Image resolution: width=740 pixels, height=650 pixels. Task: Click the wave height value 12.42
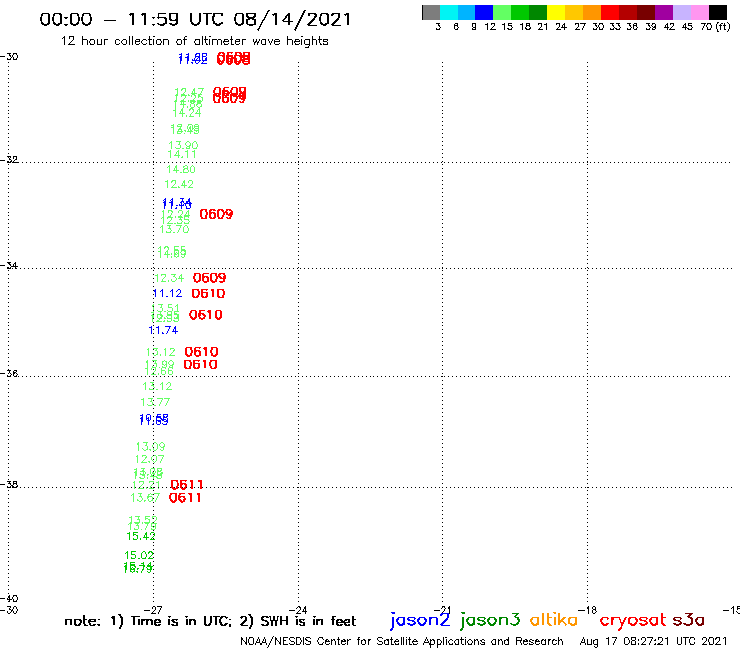click(x=179, y=185)
